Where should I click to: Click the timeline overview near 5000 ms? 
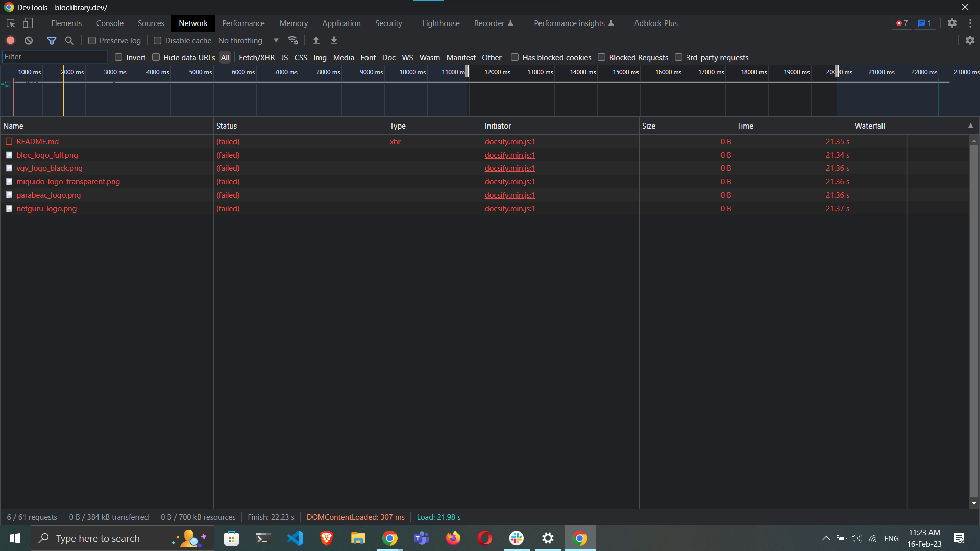click(x=199, y=97)
